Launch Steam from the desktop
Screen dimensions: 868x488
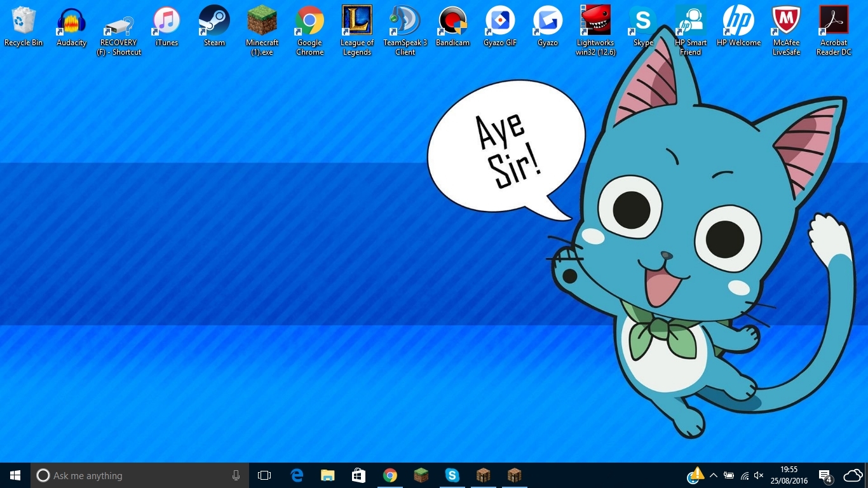point(214,27)
